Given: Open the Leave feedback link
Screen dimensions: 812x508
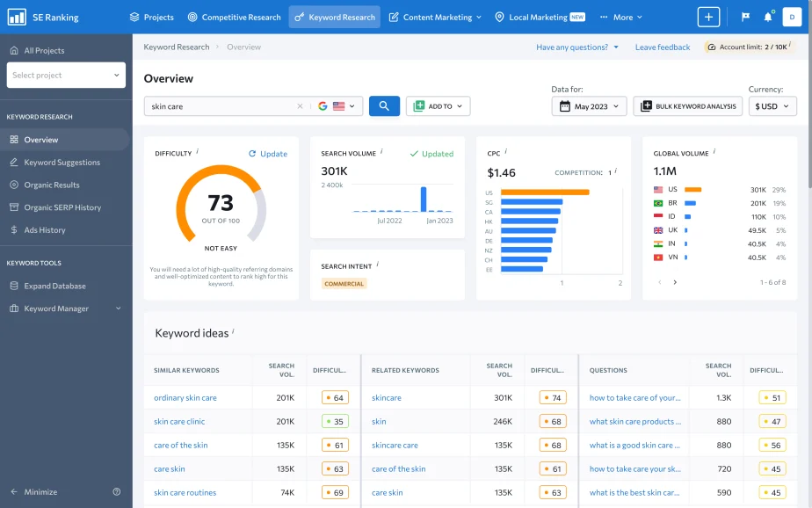Looking at the screenshot, I should [x=662, y=47].
